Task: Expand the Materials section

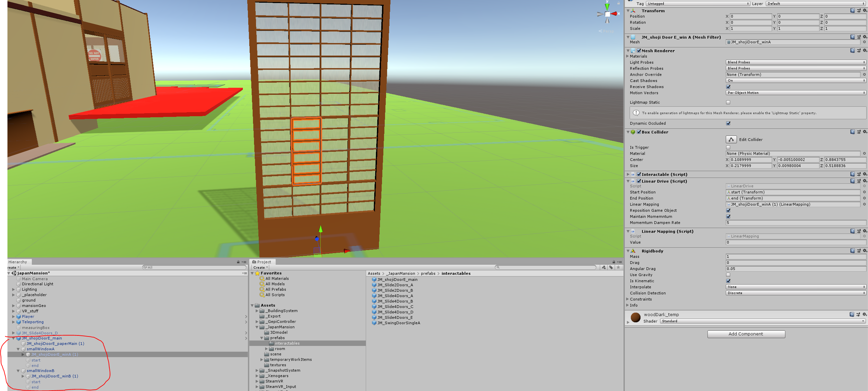Action: (x=628, y=56)
